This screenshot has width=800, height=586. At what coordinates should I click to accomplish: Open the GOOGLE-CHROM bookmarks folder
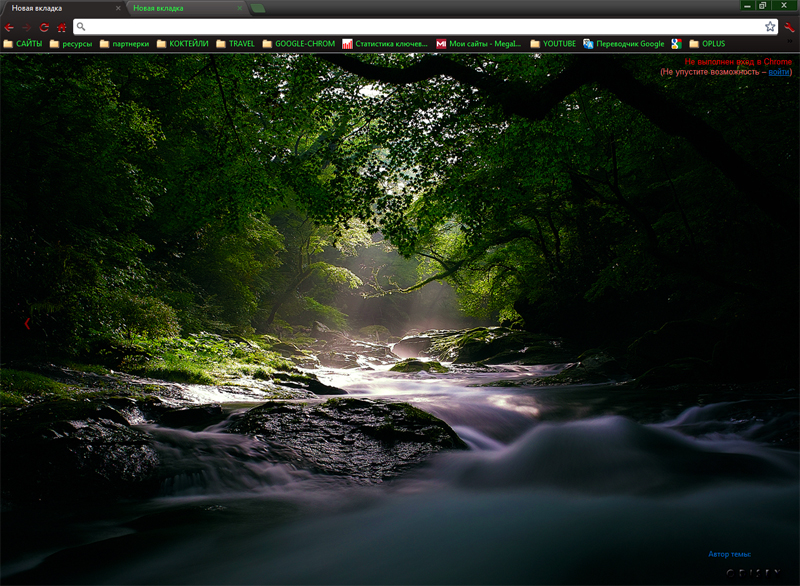[x=299, y=44]
